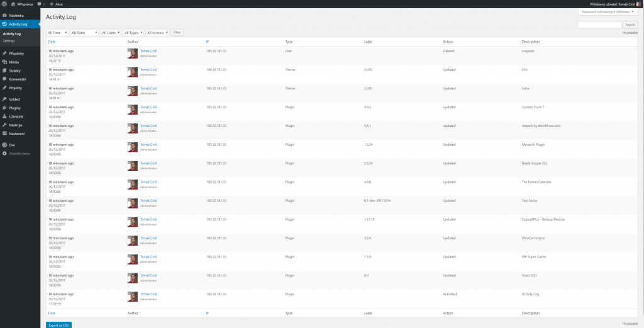Screen dimensions: 644x328
Task: Open the All Time dropdown
Action: (57, 33)
